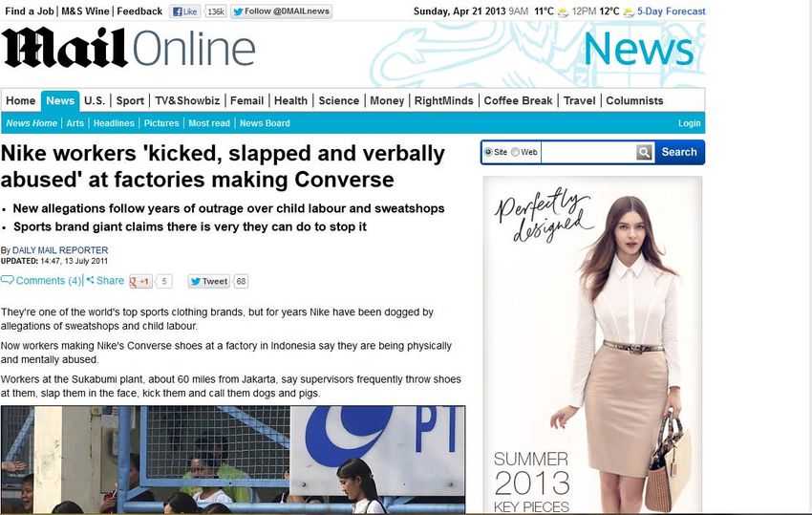This screenshot has width=812, height=515.
Task: Open the Sport navigation tab
Action: tap(130, 101)
